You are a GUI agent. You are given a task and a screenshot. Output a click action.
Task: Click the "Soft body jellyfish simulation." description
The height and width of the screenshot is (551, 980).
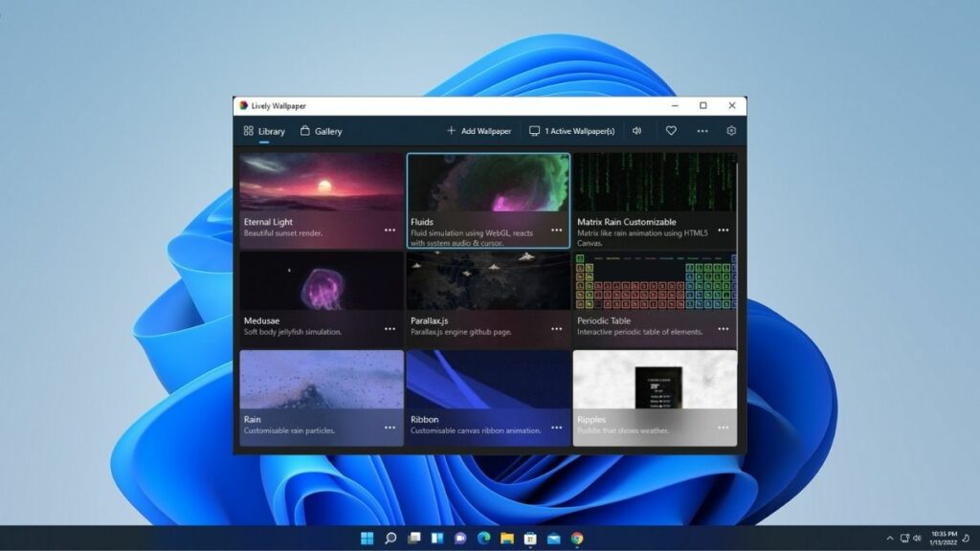coord(293,332)
